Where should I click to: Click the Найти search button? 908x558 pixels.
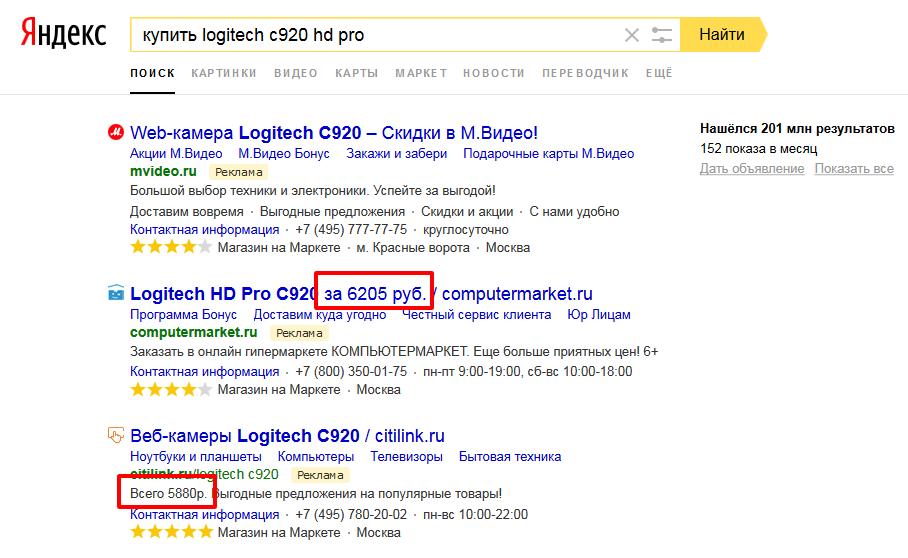click(x=723, y=35)
